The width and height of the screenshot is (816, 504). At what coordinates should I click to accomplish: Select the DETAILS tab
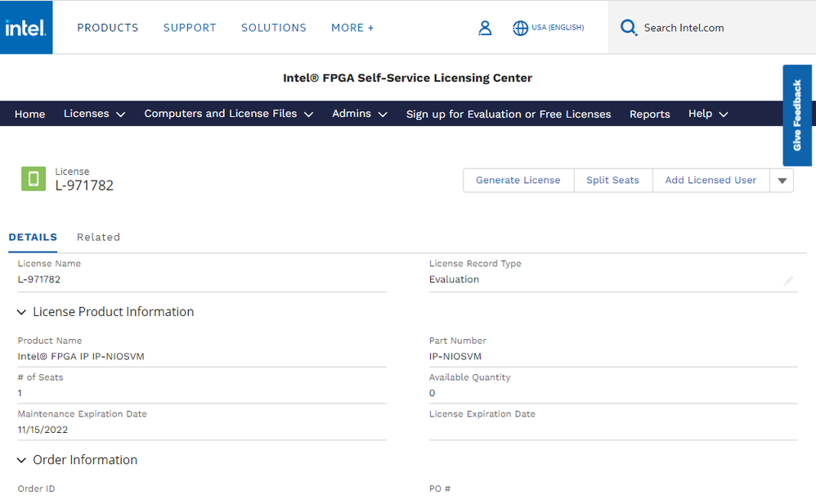(x=33, y=237)
